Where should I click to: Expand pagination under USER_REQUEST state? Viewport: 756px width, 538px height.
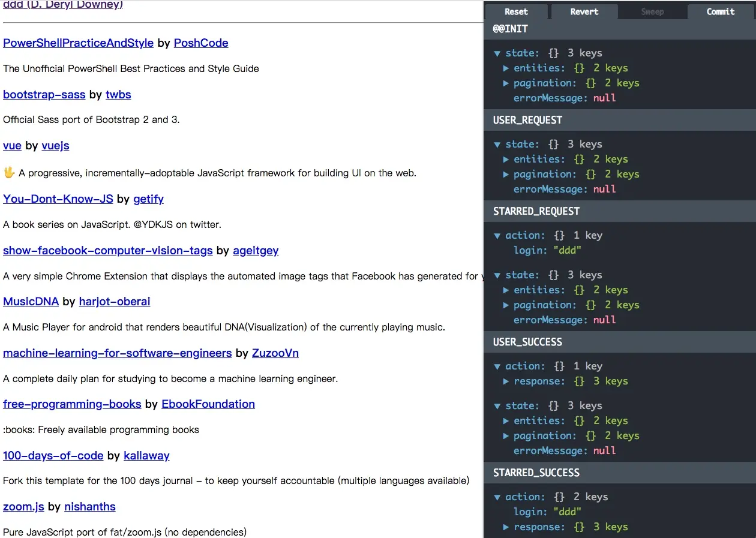point(506,175)
